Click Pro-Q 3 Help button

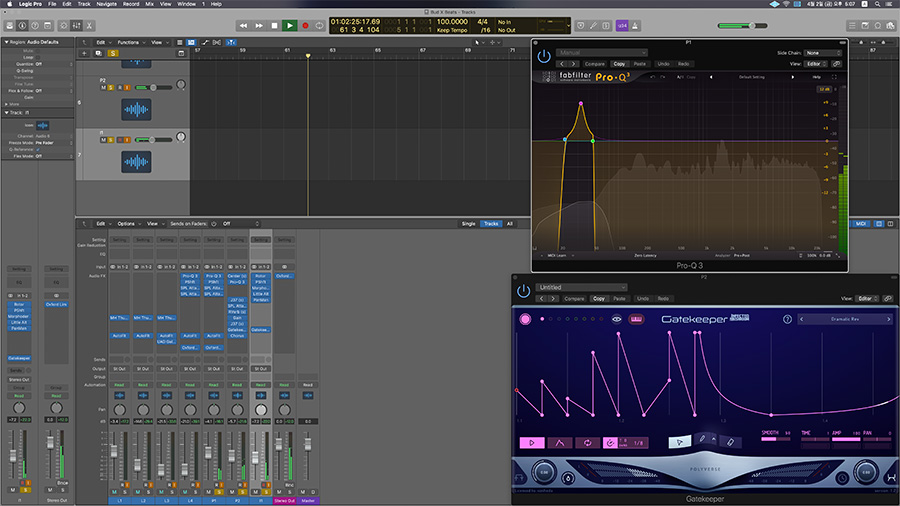point(816,77)
